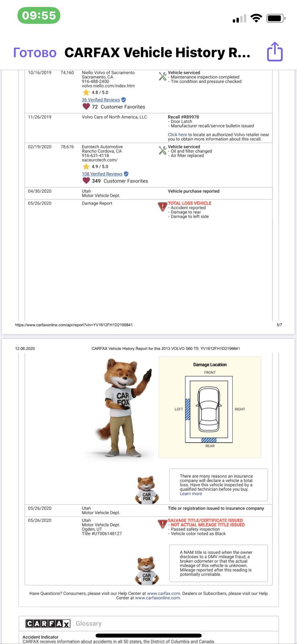Open the 108 Verified Reviews link

[102, 174]
